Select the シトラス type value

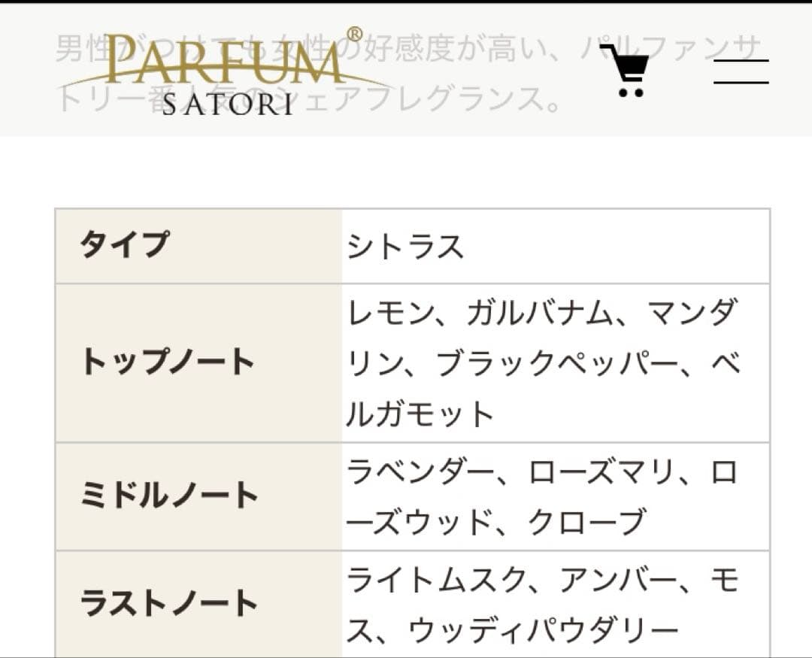(406, 246)
